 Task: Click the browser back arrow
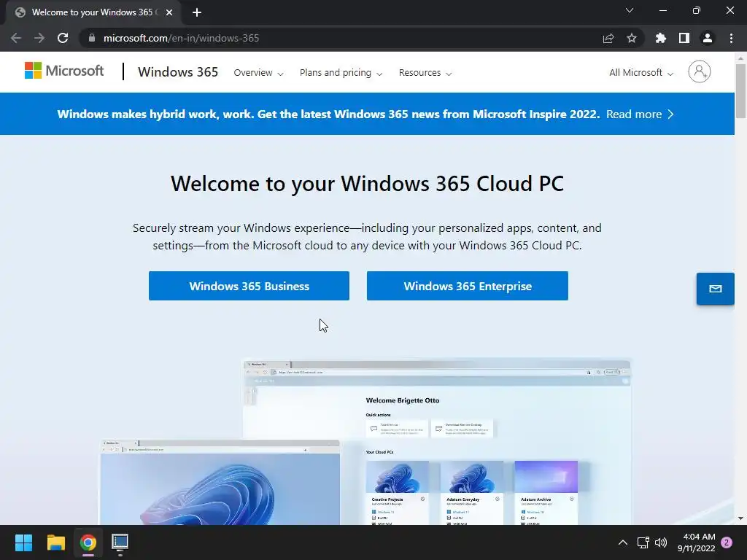tap(16, 38)
